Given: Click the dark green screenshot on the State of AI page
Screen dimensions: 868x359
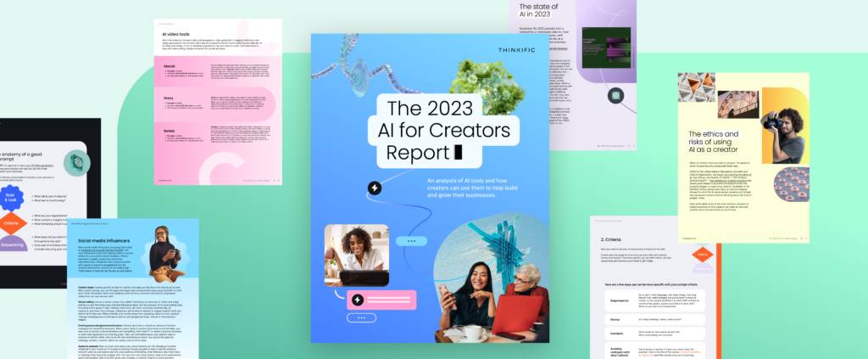Looking at the screenshot, I should (606, 48).
